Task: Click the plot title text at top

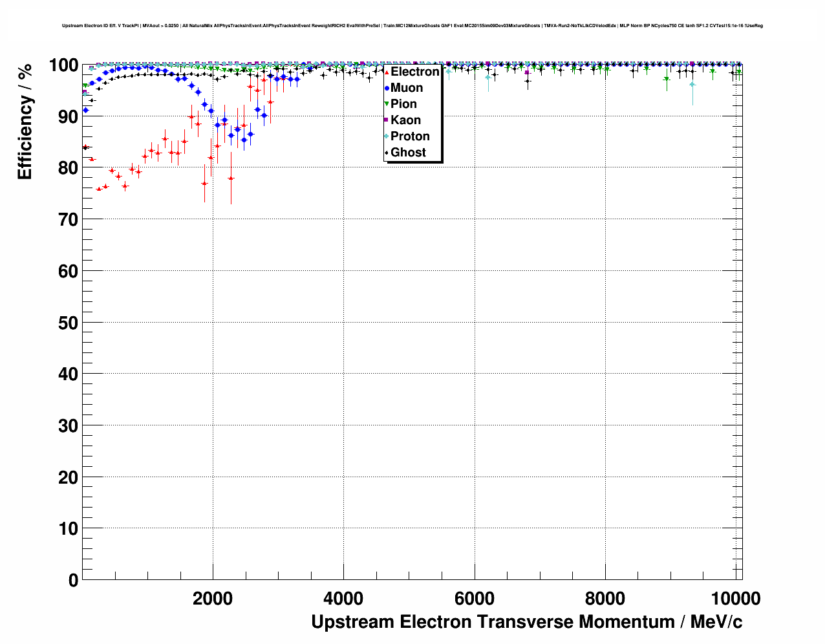Action: 412,26
